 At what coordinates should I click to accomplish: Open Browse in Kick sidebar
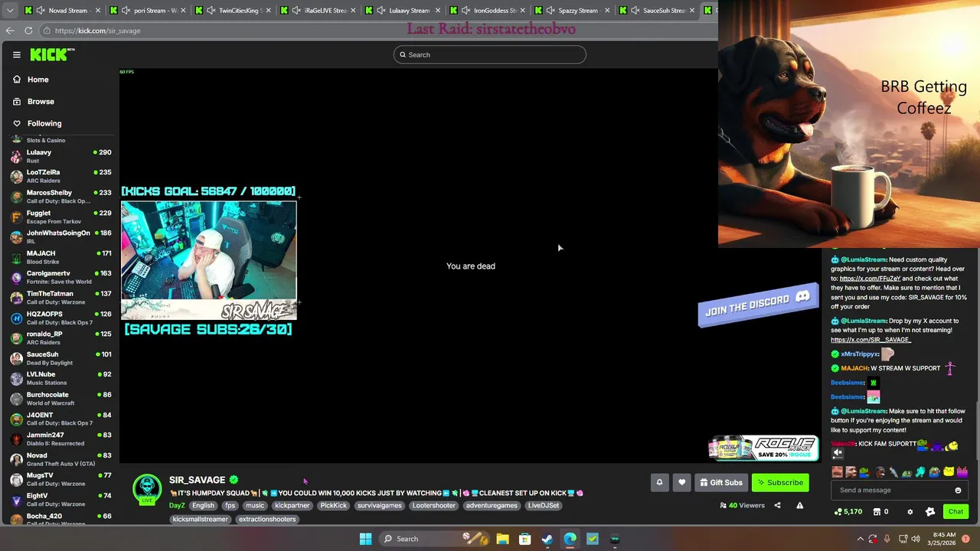point(41,101)
